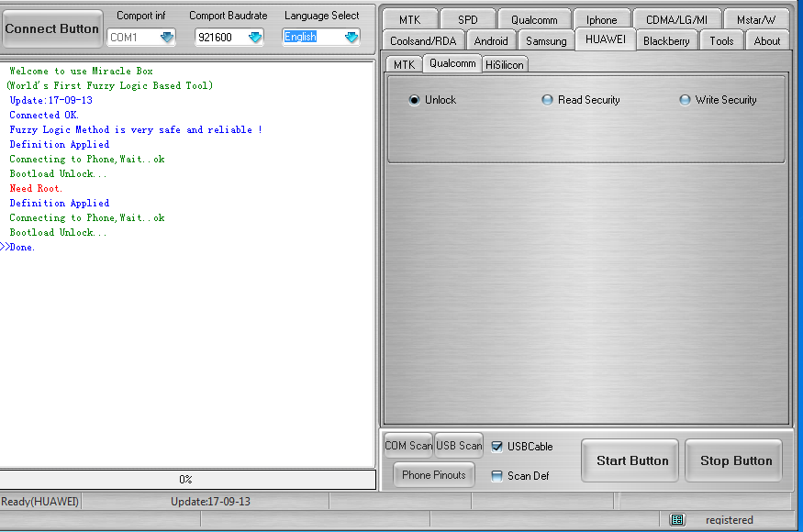Select the Qualcomm sub-tab under HUAWEI

(x=452, y=63)
